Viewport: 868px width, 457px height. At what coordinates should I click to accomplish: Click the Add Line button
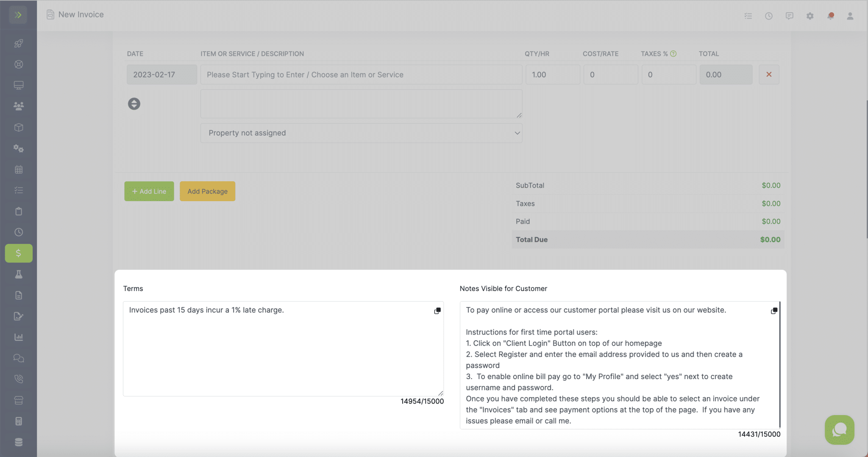pos(149,191)
